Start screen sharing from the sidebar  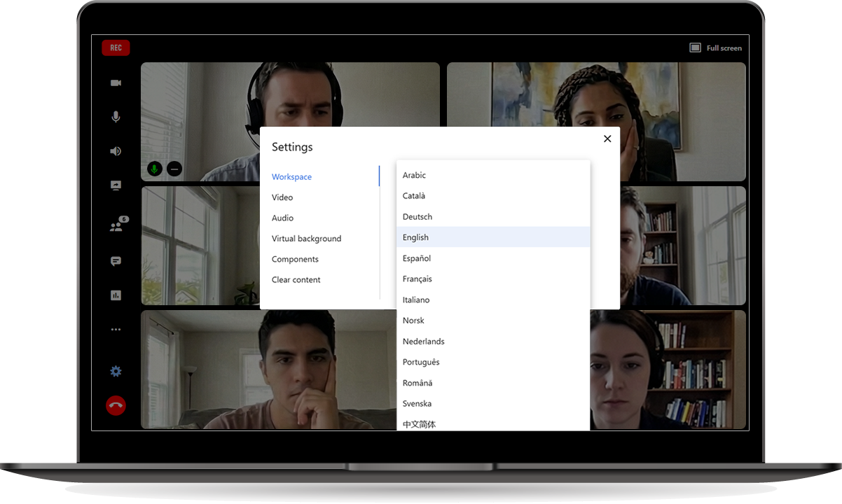[x=116, y=185]
